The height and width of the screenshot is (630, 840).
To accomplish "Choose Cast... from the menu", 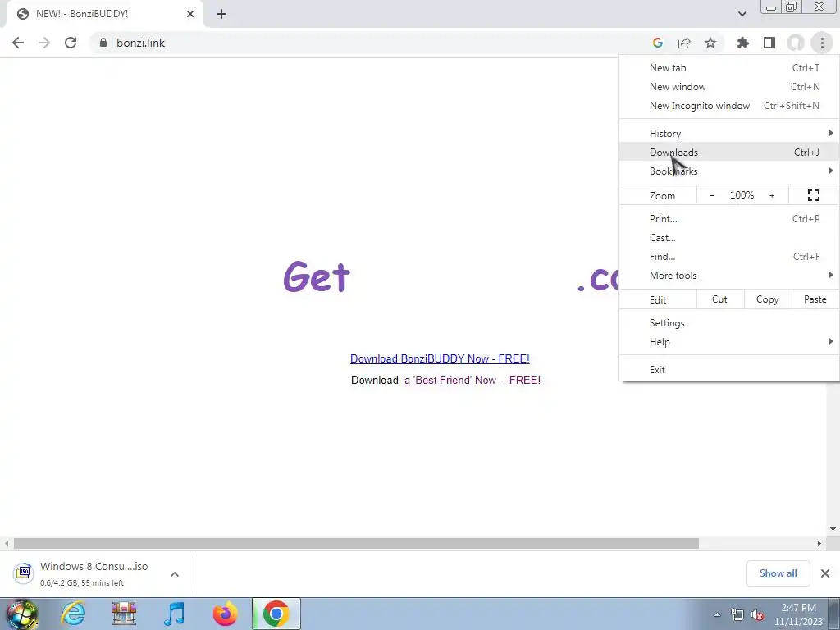I will (x=728, y=237).
